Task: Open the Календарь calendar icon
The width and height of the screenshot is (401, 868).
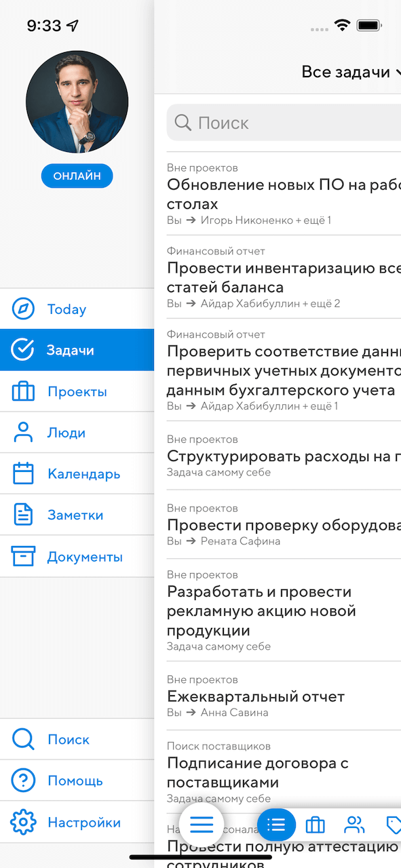Action: click(23, 473)
